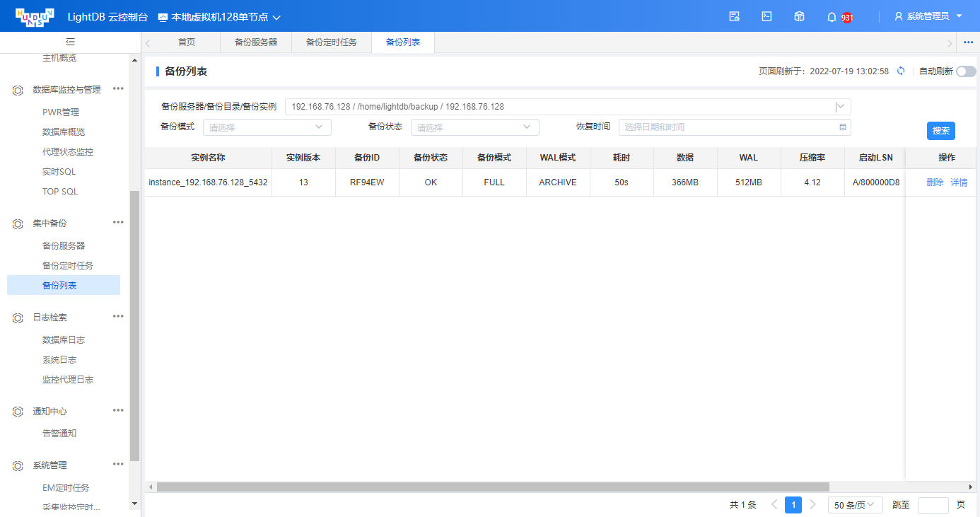Open more options for 集中备份
Screen dimensions: 980x517
click(x=118, y=222)
